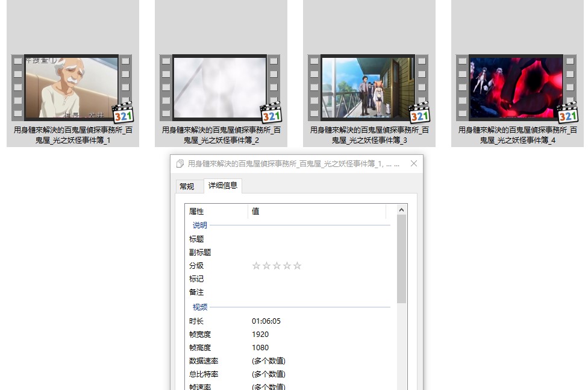Select the first video thumbnail with the old man
The image size is (588, 390).
point(72,87)
